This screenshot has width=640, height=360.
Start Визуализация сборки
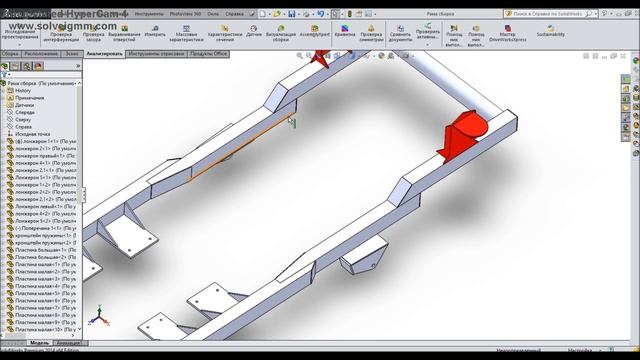[x=281, y=34]
